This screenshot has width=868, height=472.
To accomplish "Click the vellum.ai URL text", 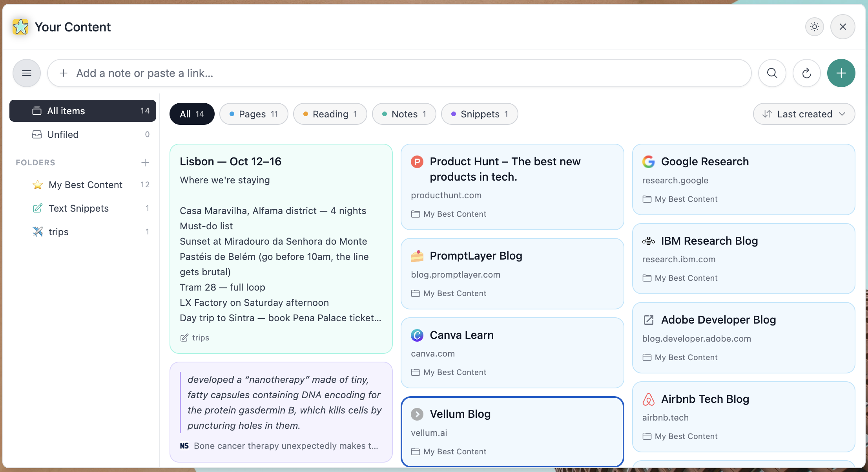I will pos(429,433).
